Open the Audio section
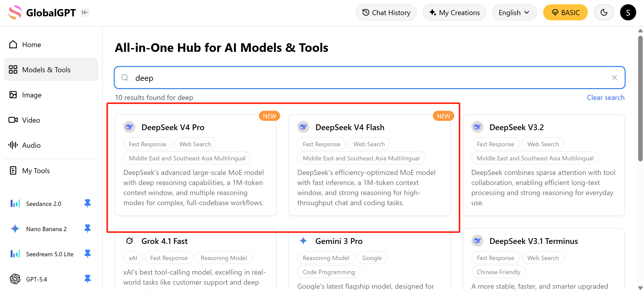The width and height of the screenshot is (644, 290). pyautogui.click(x=31, y=145)
